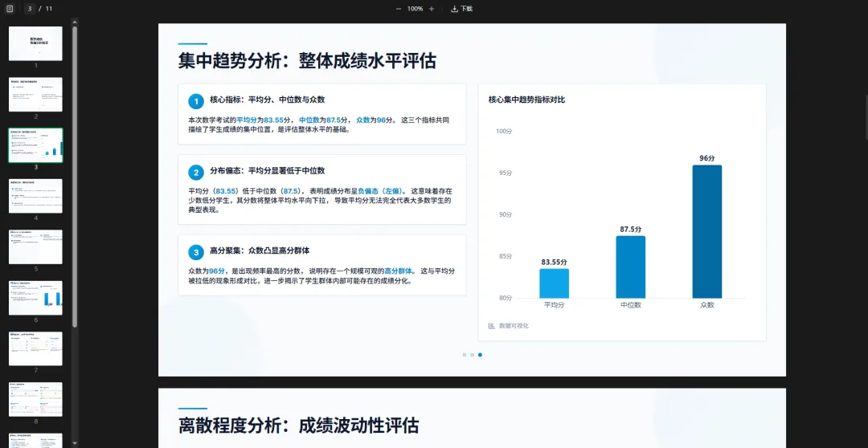Click the 96分 bar value label

707,158
